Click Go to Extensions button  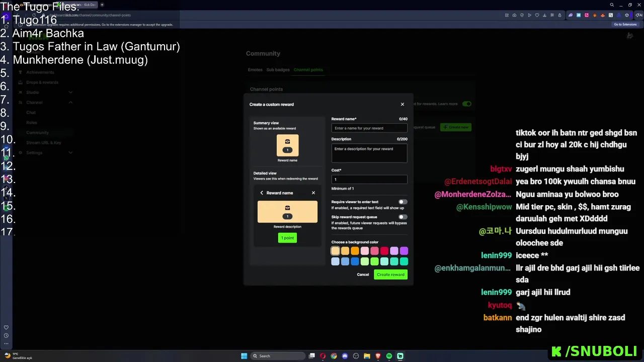(x=625, y=24)
